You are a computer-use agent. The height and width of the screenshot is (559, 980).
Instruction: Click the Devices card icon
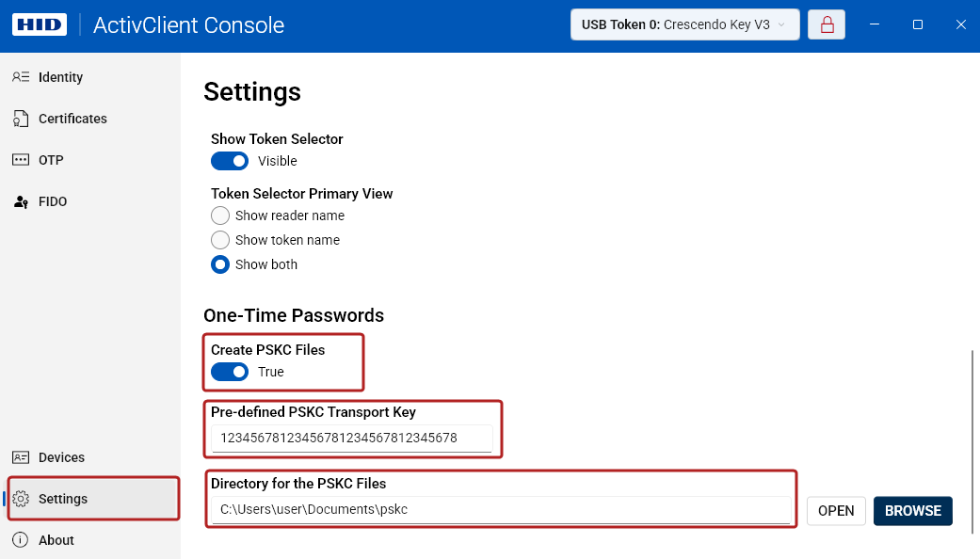coord(21,457)
